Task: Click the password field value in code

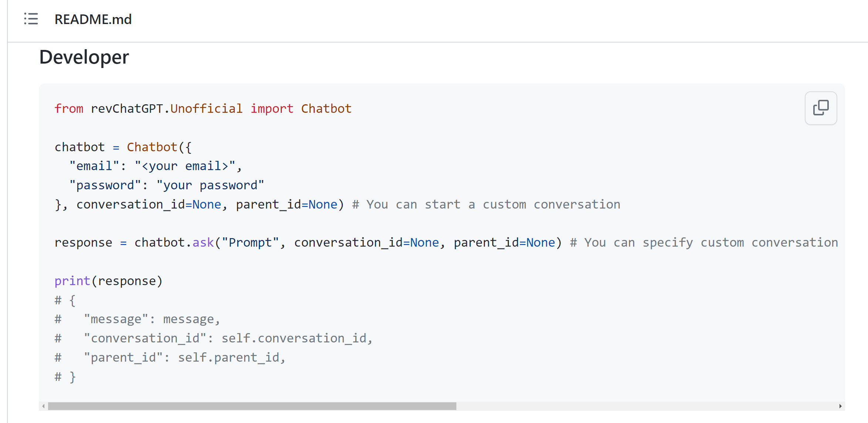Action: 210,185
